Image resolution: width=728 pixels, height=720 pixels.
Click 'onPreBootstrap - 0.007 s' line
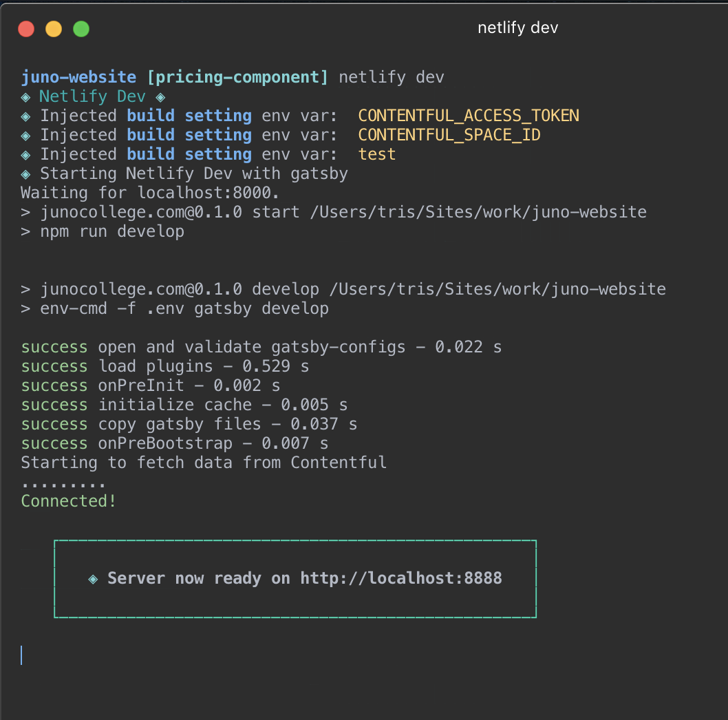pyautogui.click(x=175, y=443)
